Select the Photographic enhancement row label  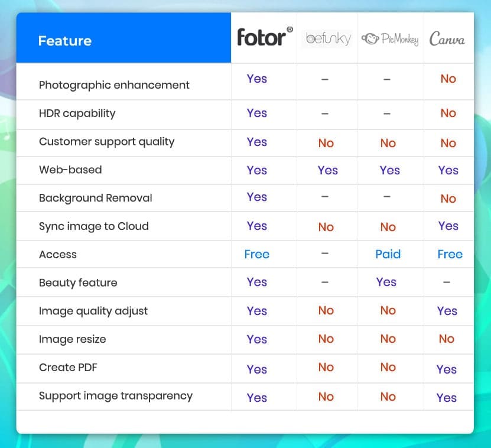click(x=114, y=85)
